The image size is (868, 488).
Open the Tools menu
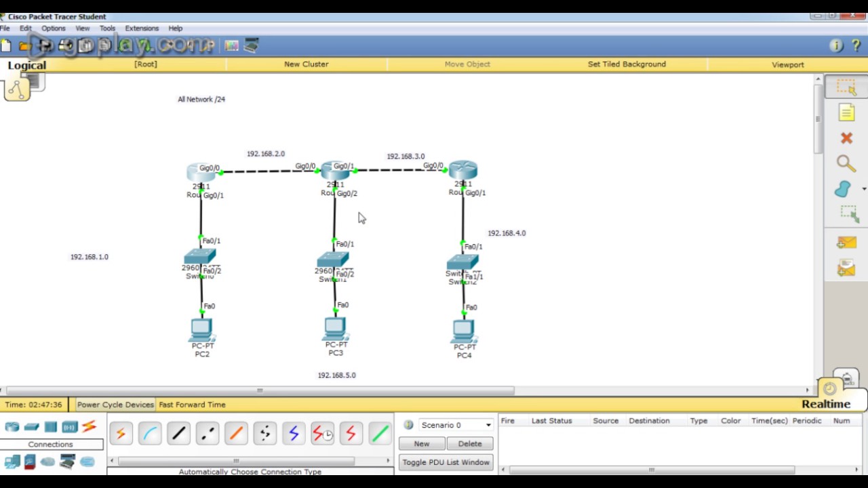[x=107, y=28]
